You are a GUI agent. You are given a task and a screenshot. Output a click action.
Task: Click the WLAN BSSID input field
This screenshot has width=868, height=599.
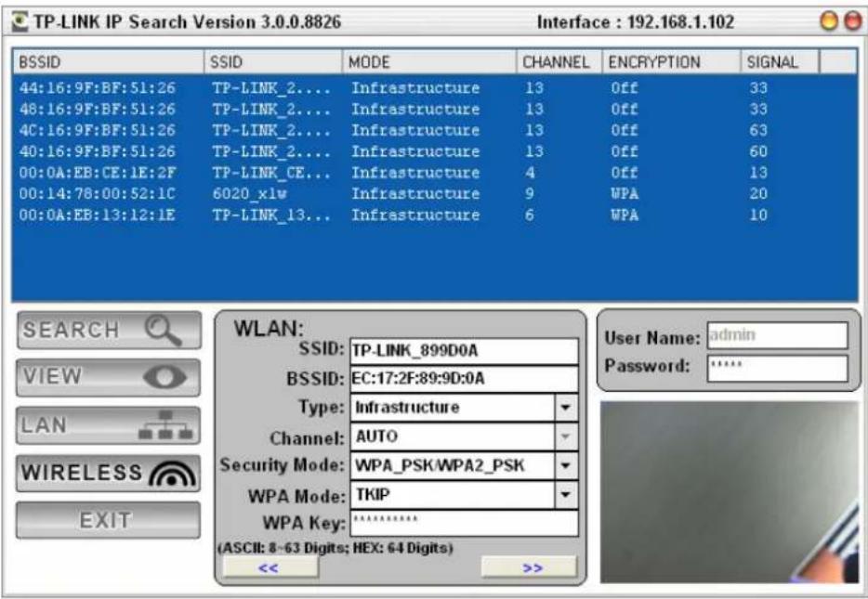point(464,379)
